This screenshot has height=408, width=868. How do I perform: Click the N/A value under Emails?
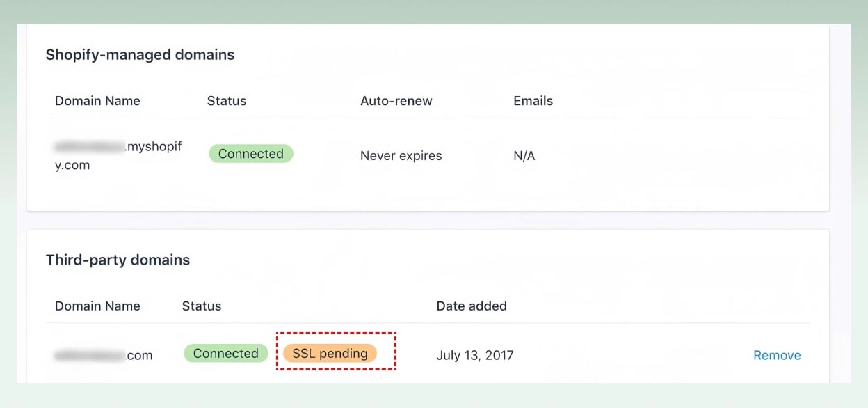524,156
